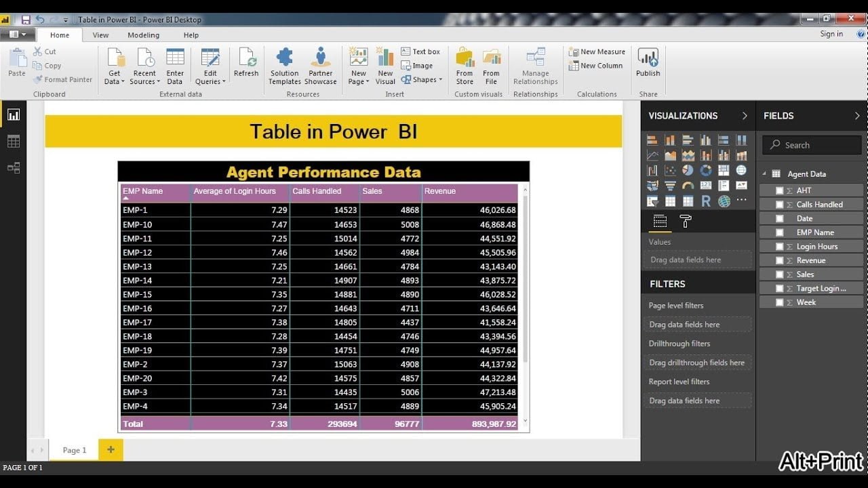Open Data view in left sidebar

tap(14, 141)
